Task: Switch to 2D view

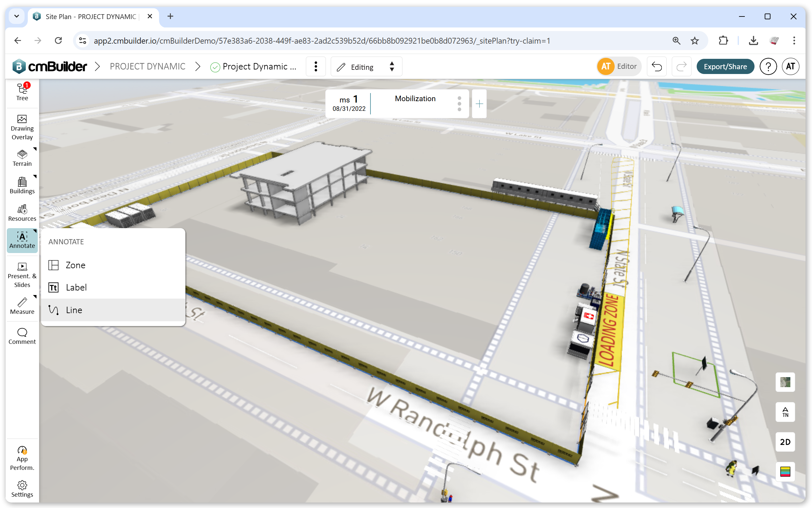Action: (x=785, y=442)
